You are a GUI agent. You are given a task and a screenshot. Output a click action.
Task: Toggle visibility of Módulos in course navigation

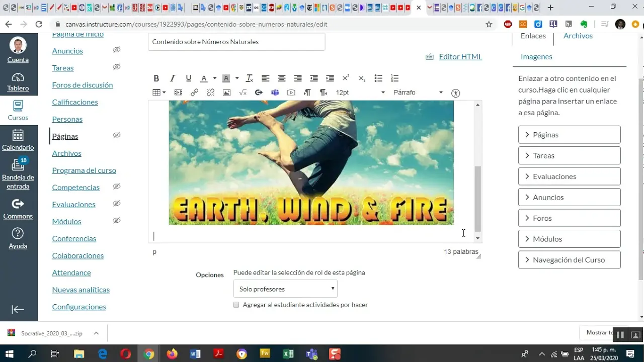click(x=116, y=221)
